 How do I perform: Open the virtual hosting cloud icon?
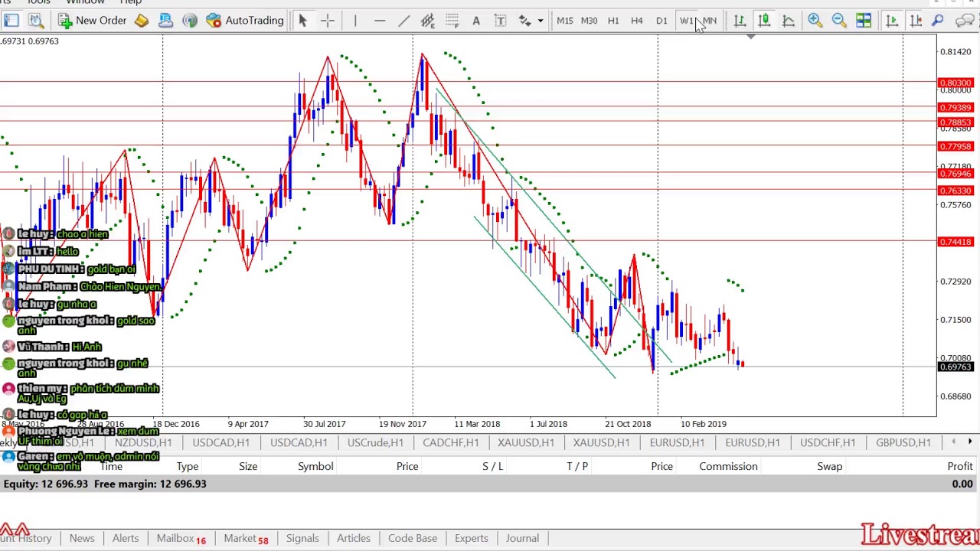tap(165, 21)
